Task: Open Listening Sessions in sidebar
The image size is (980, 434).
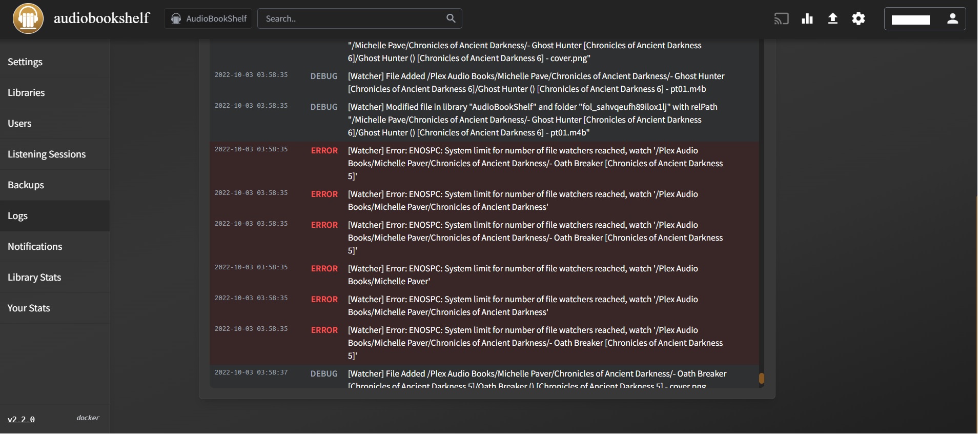Action: [x=55, y=154]
